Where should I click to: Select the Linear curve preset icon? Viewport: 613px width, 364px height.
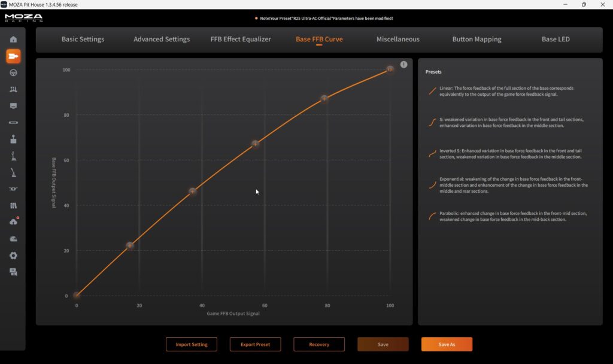(432, 92)
